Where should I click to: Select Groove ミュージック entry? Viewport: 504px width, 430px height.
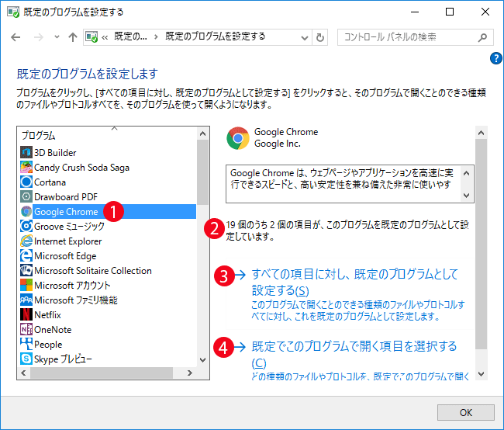[108, 226]
